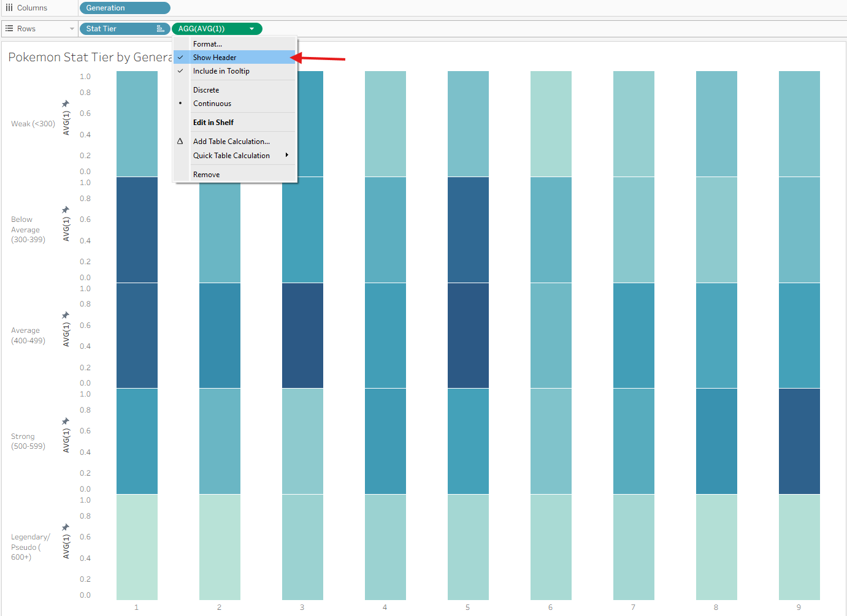Screen dimensions: 847x616
Task: Click the AGG(AVG(1)) pill dropdown arrow
Action: tap(251, 29)
